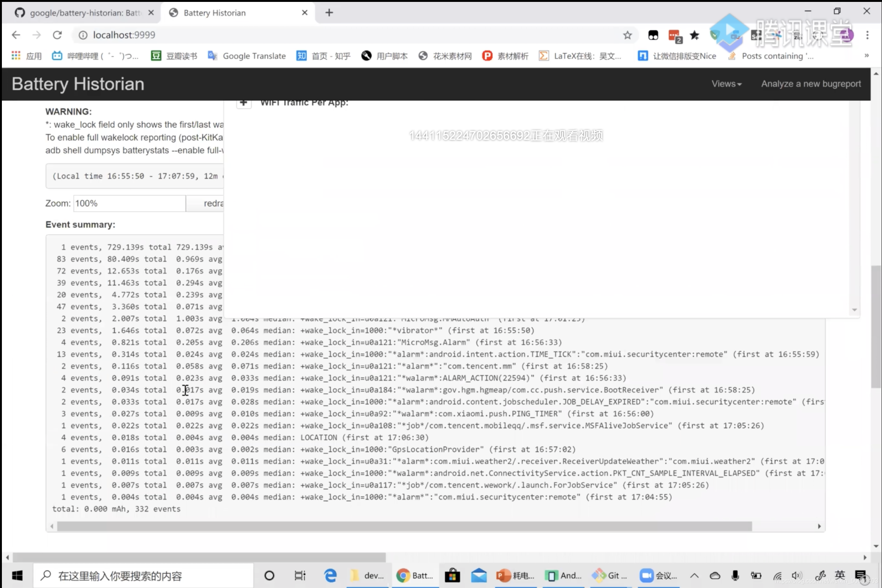This screenshot has width=882, height=588.
Task: Show more bookmarks with the overflow chevron
Action: click(x=866, y=56)
